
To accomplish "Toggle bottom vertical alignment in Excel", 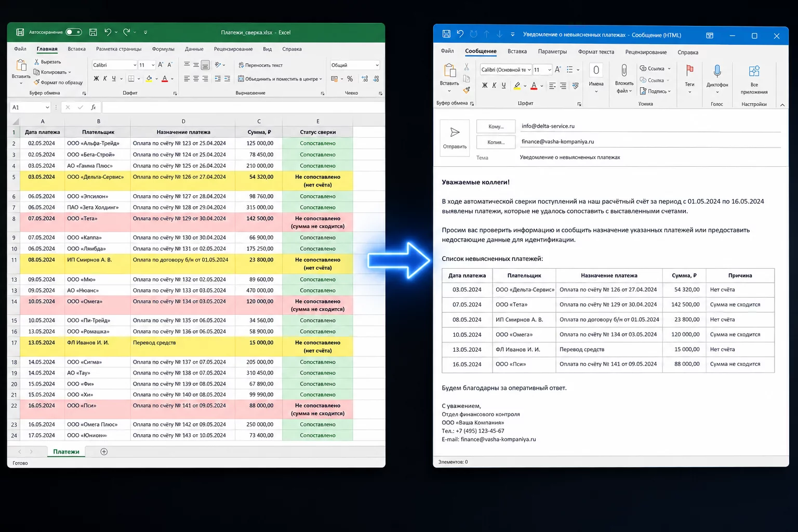I will (205, 65).
